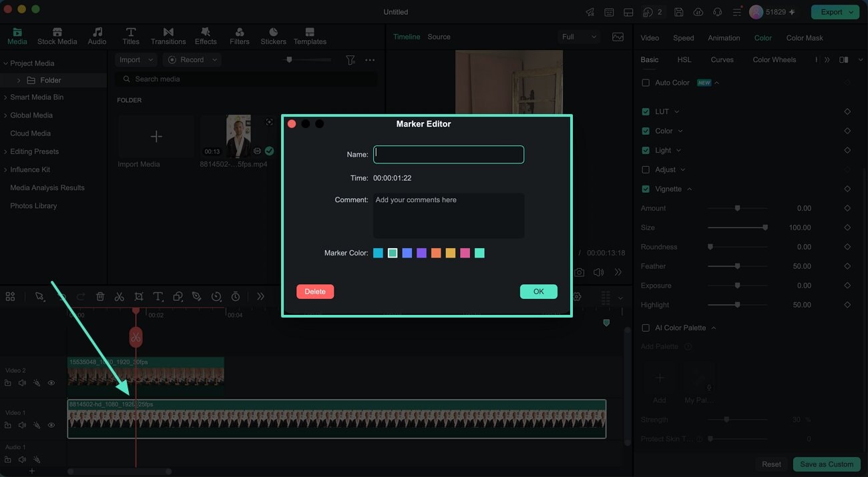Screen dimensions: 868x477
Task: Select the Pen draw tool in timeline toolbar
Action: (x=196, y=296)
